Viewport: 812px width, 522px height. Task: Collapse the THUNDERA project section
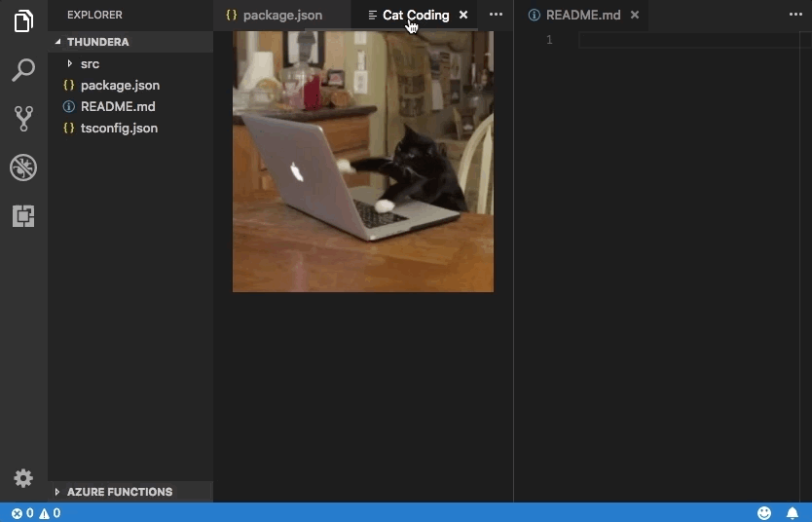click(x=96, y=42)
